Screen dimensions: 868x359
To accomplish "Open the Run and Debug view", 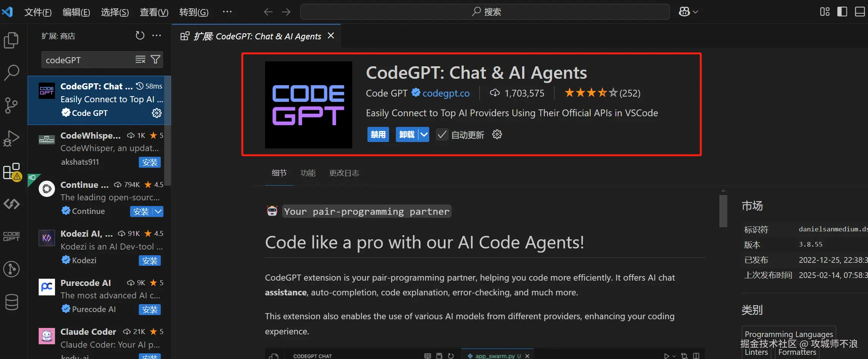I will point(11,138).
